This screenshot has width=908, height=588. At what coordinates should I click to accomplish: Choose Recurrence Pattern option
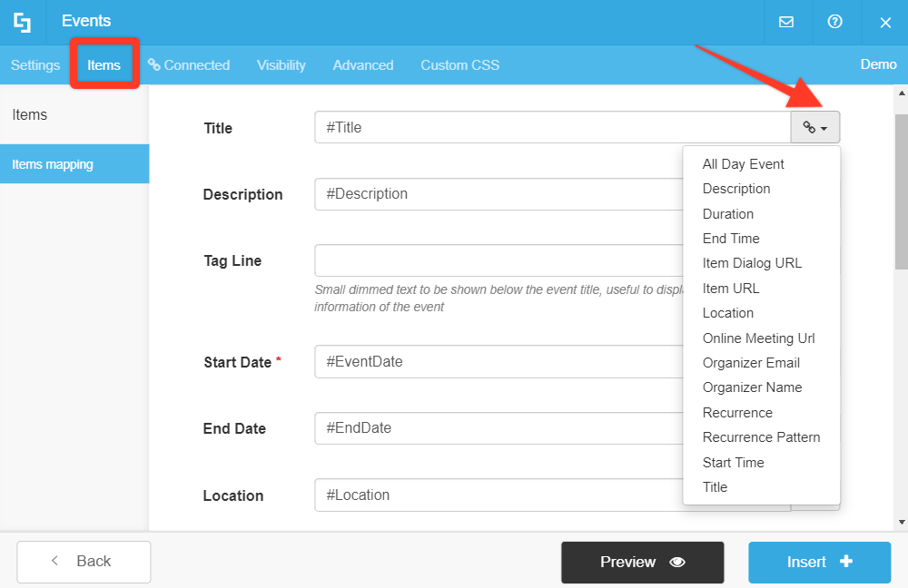pos(761,437)
